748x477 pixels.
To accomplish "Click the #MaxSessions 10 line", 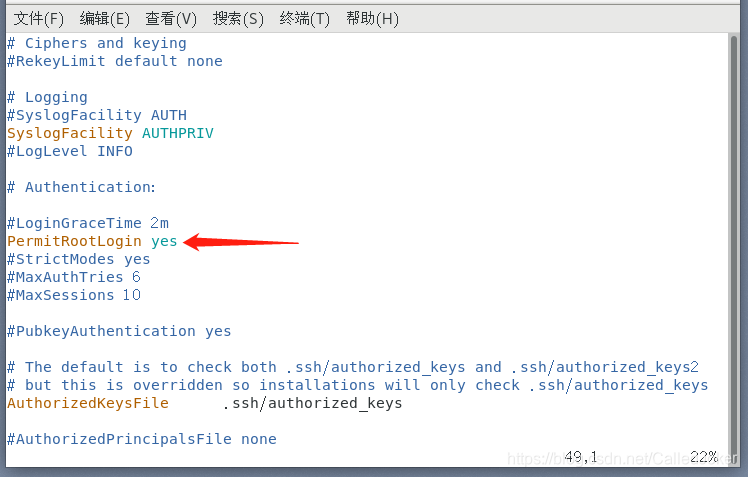I will click(x=74, y=295).
